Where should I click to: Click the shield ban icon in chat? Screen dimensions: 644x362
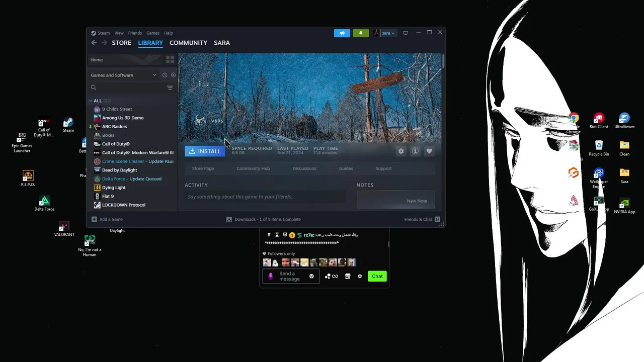(285, 235)
